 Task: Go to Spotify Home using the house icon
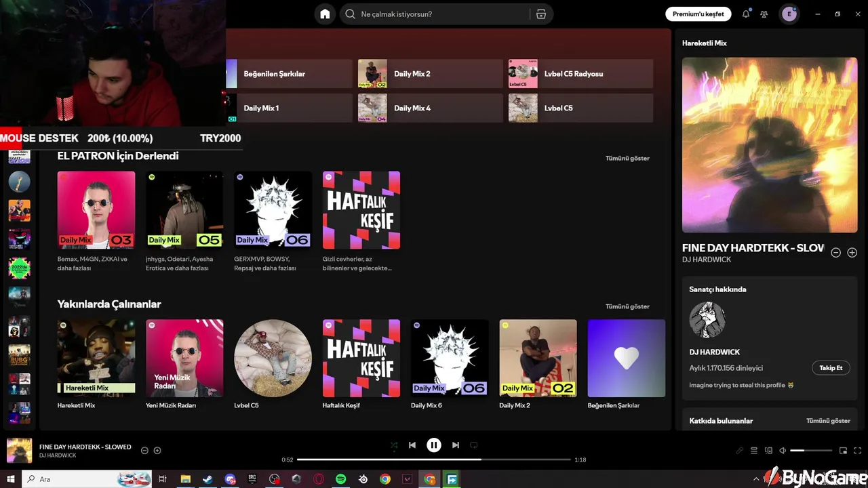(x=325, y=14)
